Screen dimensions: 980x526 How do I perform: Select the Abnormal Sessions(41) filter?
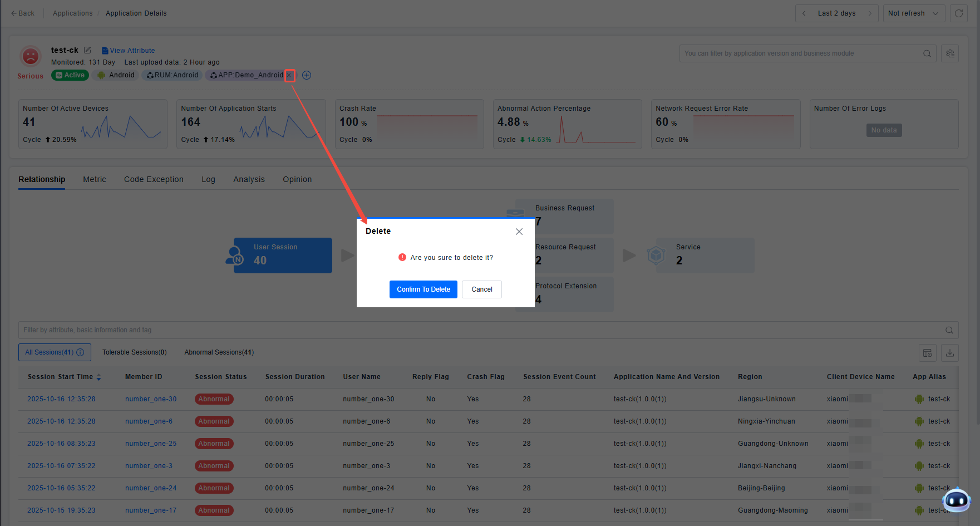click(219, 352)
